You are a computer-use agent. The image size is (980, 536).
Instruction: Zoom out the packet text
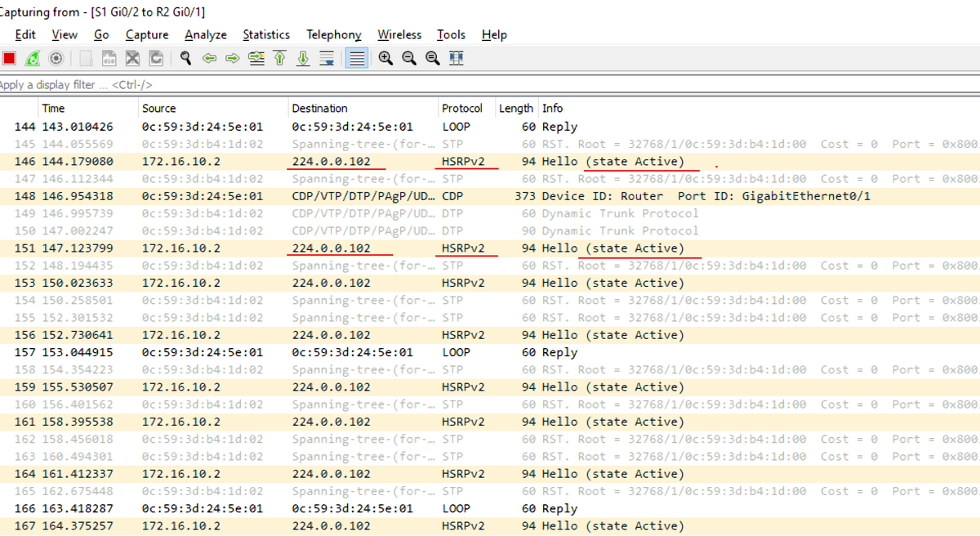tap(409, 59)
